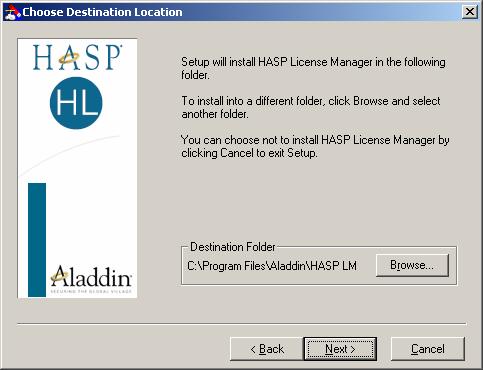
Task: Click the 'Setup will install HASP License Manager' text
Action: 313,68
